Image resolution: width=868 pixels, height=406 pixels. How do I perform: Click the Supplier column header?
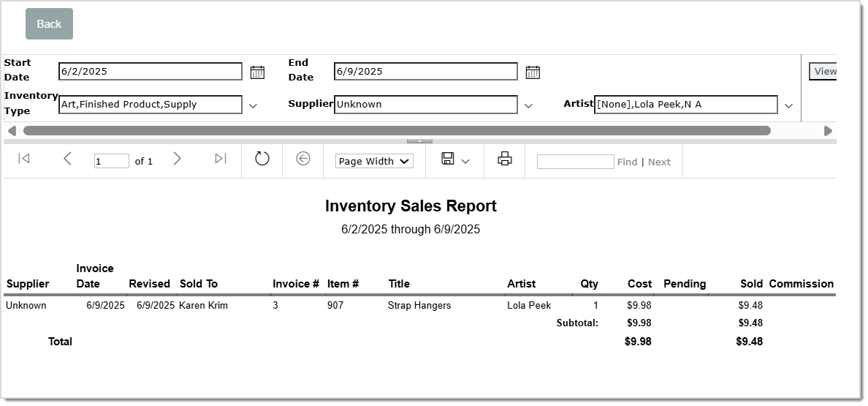(x=28, y=284)
